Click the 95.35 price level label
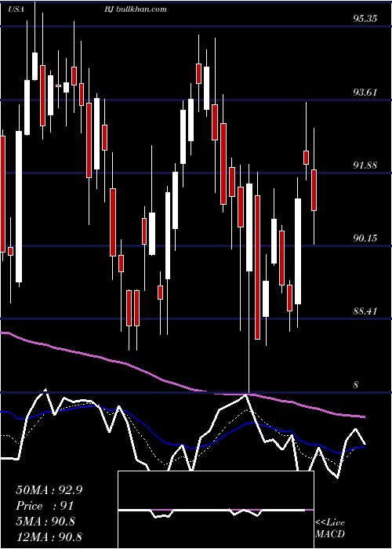This screenshot has height=549, width=392. click(x=365, y=18)
